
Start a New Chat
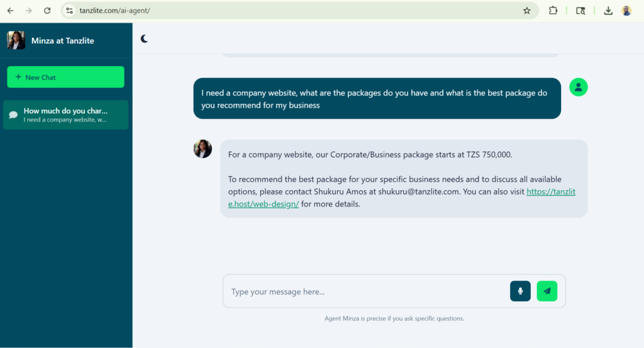(65, 77)
